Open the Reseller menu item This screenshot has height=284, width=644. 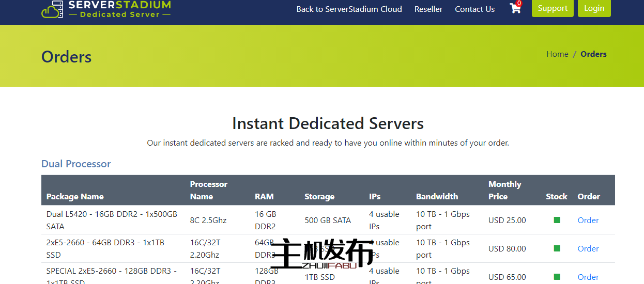pos(428,9)
